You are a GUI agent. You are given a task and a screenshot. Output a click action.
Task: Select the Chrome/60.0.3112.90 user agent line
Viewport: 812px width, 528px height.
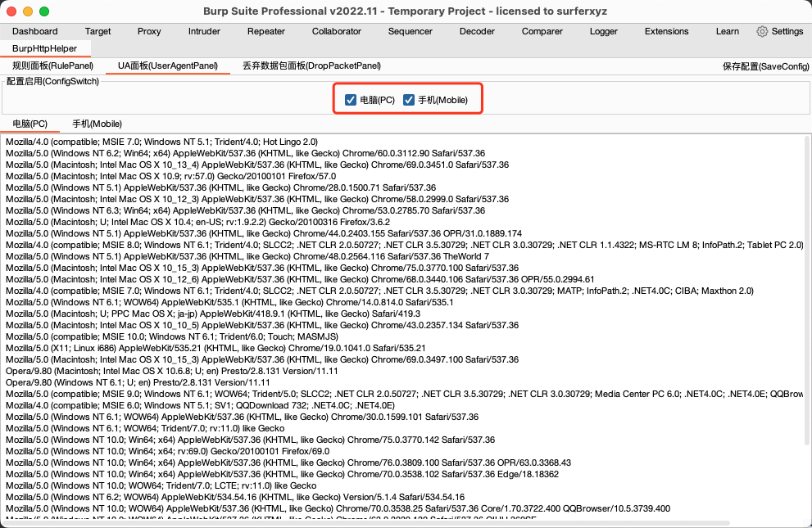coord(246,153)
